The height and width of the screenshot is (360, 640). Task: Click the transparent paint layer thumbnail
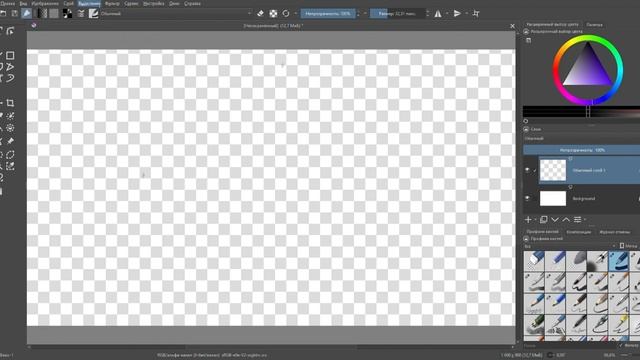pyautogui.click(x=553, y=170)
